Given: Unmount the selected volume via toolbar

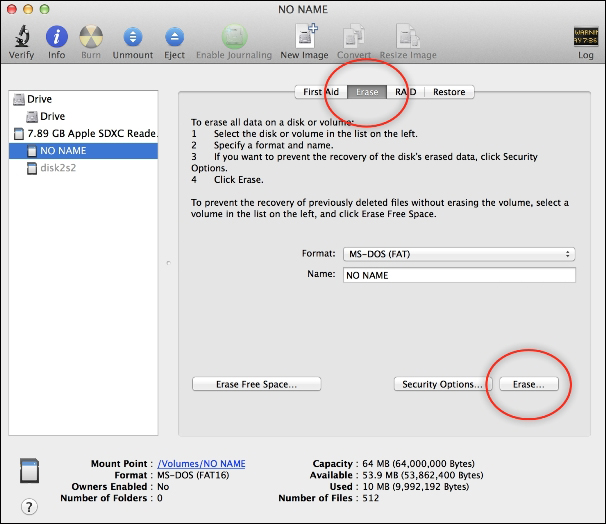Looking at the screenshot, I should coord(133,37).
